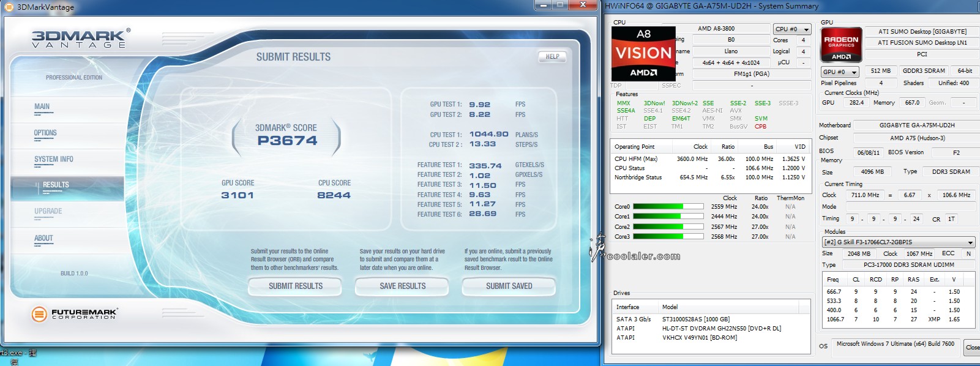
Task: Click the Northbridge Status row
Action: (x=710, y=177)
